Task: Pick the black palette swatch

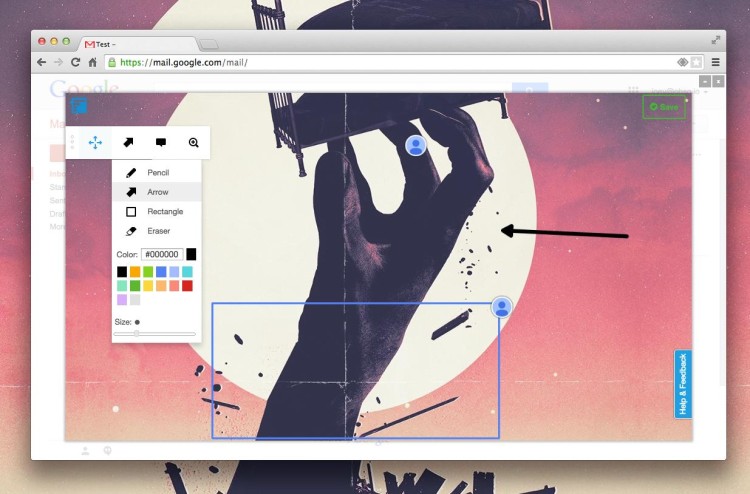Action: pos(122,272)
